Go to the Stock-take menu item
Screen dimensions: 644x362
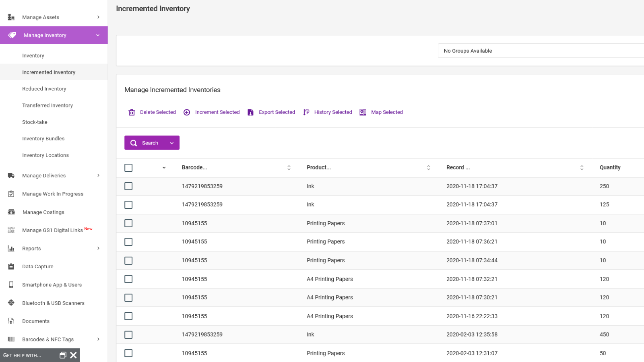pos(35,122)
